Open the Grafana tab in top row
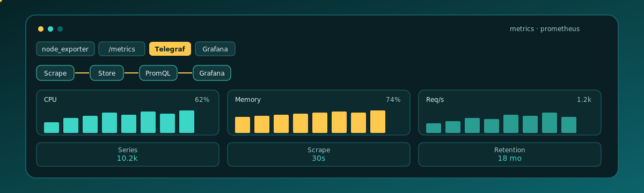644x193 pixels. (215, 49)
